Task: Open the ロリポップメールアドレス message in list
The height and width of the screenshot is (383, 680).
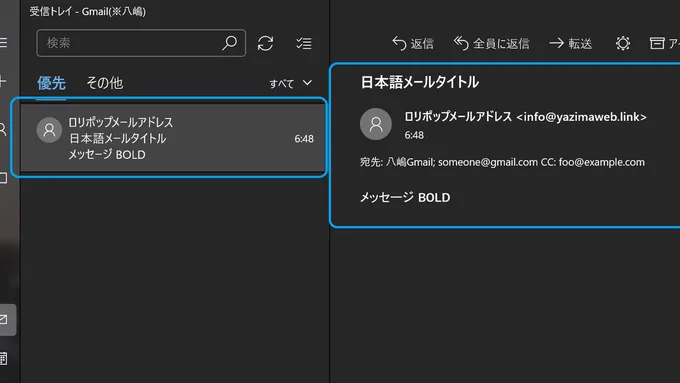Action: click(x=173, y=138)
